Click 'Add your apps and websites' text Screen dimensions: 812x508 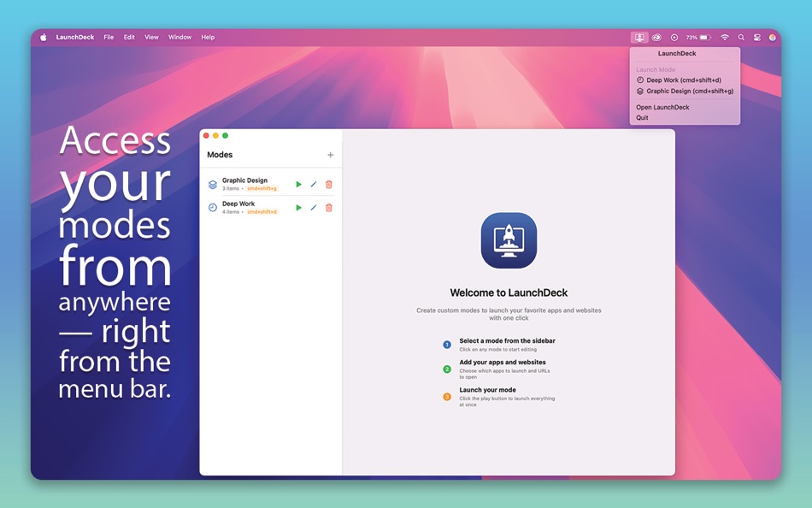tap(503, 363)
